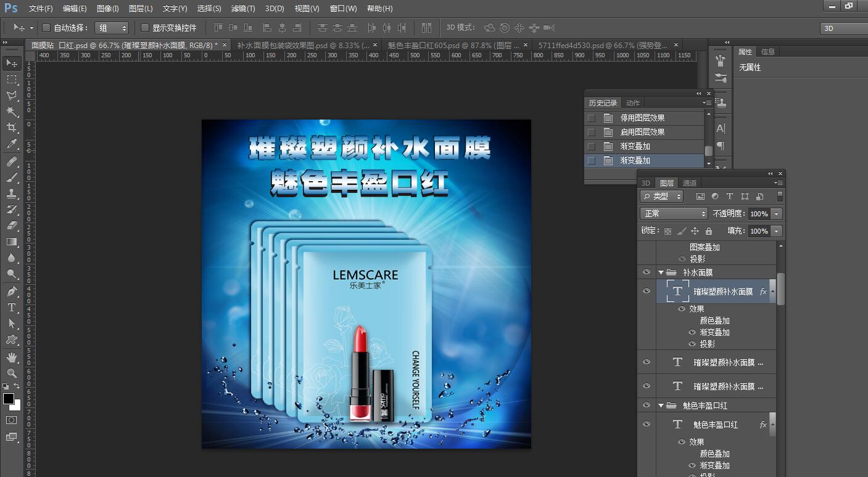The height and width of the screenshot is (477, 868).
Task: Select the Rectangular Marquee tool
Action: (12, 79)
